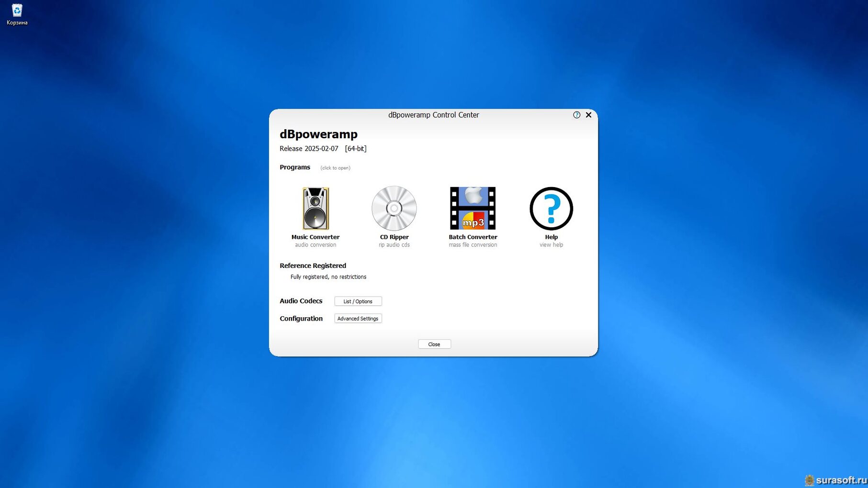Click the "view help" subtitle
This screenshot has height=488, width=868.
point(552,245)
